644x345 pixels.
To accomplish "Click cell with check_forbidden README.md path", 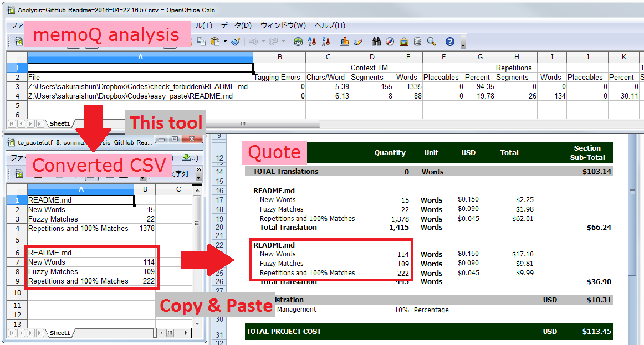I will tap(140, 86).
